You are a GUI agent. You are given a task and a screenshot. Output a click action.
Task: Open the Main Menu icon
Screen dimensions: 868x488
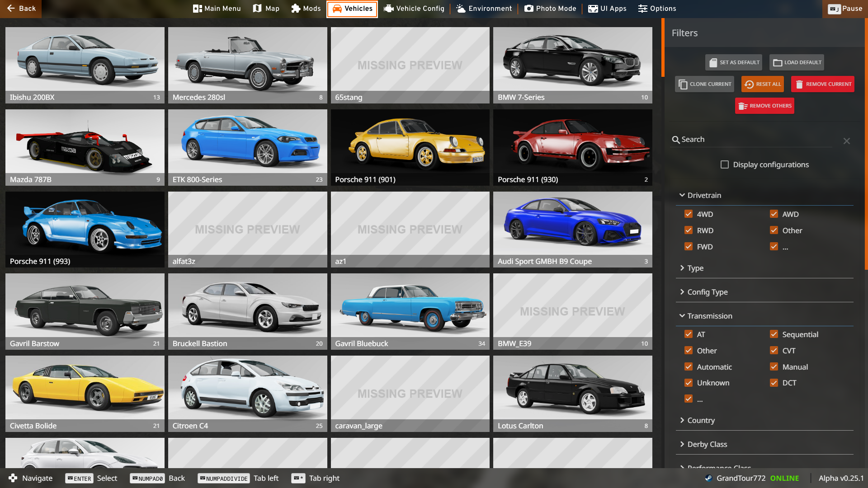197,9
